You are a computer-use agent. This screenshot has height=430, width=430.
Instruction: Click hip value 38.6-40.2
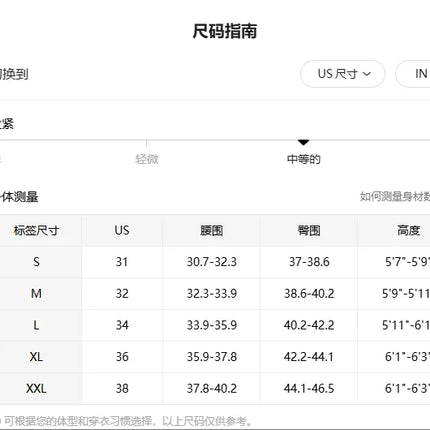click(309, 293)
